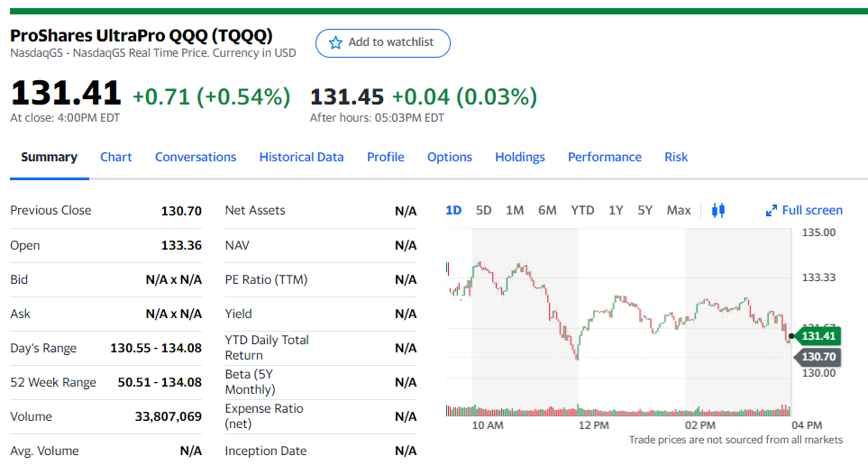Add TQQQ to watchlist

[x=382, y=43]
